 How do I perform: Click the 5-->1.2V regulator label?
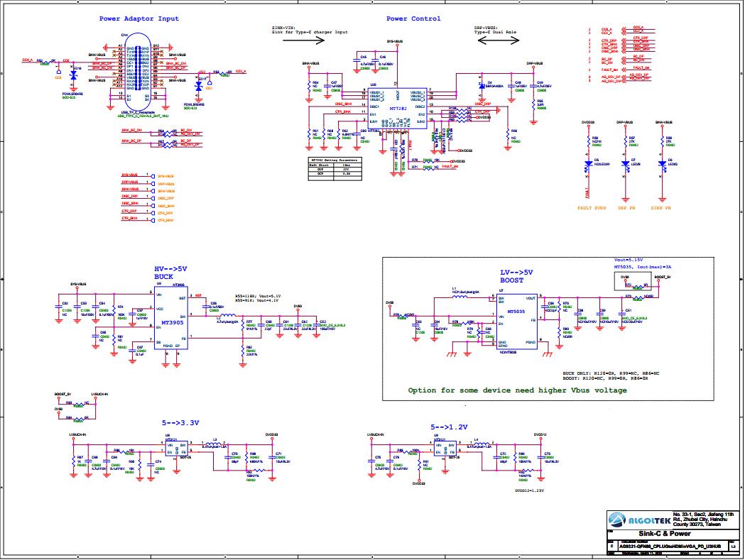(x=449, y=427)
